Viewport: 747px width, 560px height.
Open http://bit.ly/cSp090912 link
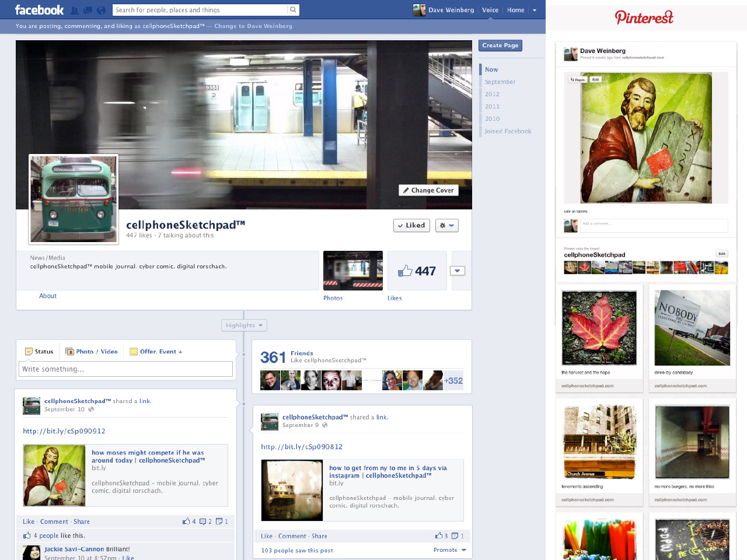click(x=64, y=431)
